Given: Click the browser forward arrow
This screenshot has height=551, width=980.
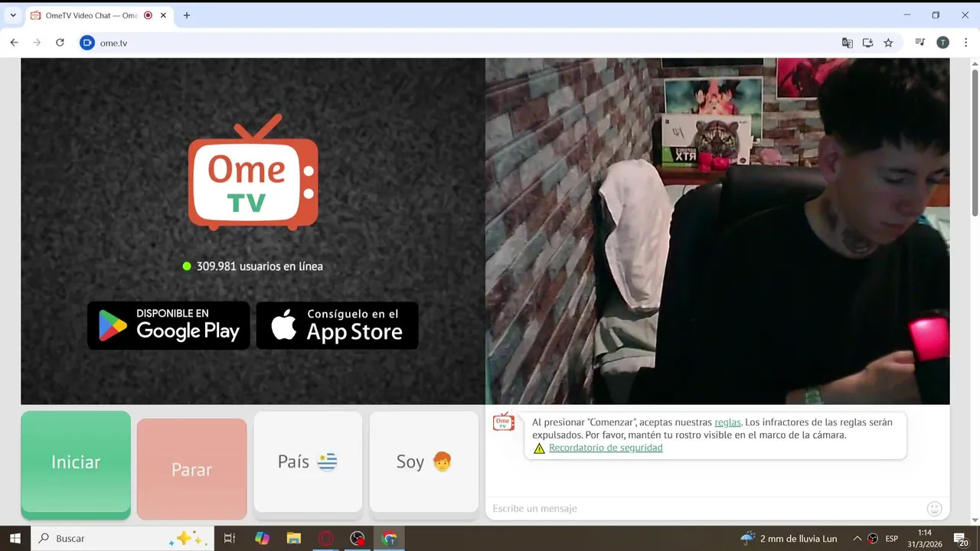Looking at the screenshot, I should (37, 43).
